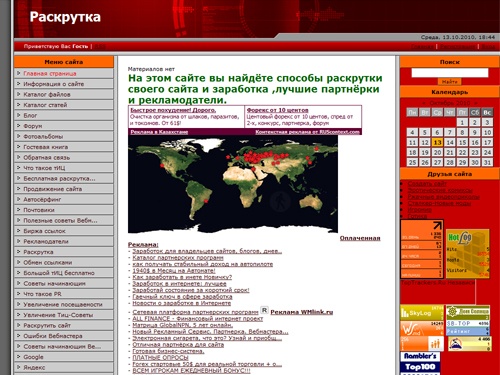500x375 pixels.
Task: Select day 1 in the calendar
Action: 462,122
